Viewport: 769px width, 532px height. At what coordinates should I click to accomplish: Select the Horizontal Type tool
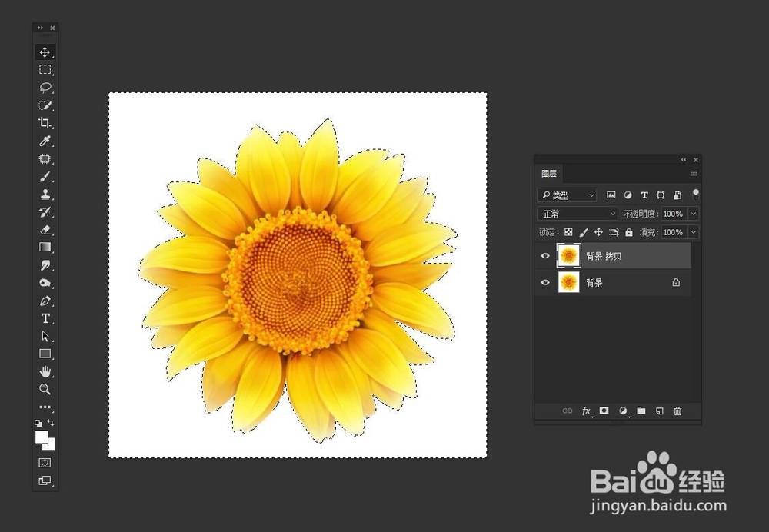pos(45,319)
